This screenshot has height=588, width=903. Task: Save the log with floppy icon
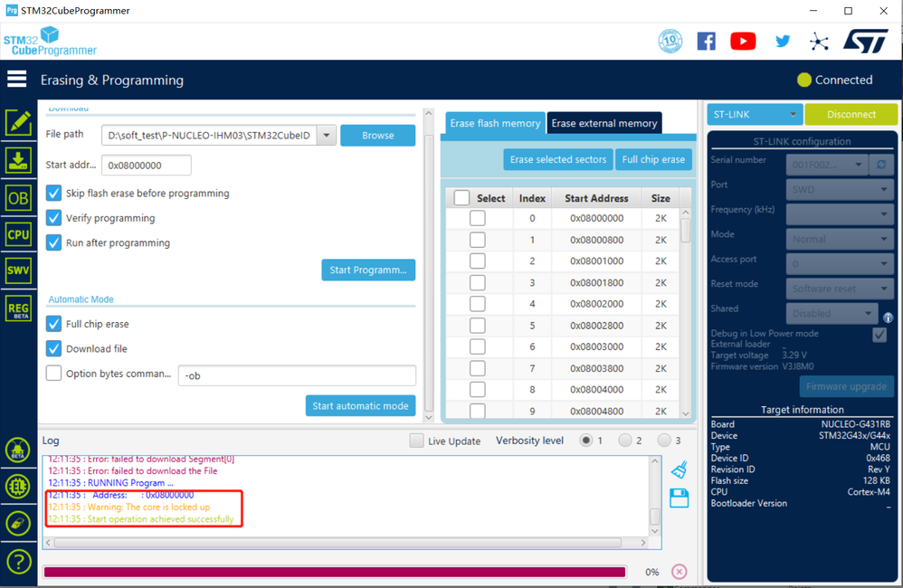(x=679, y=498)
